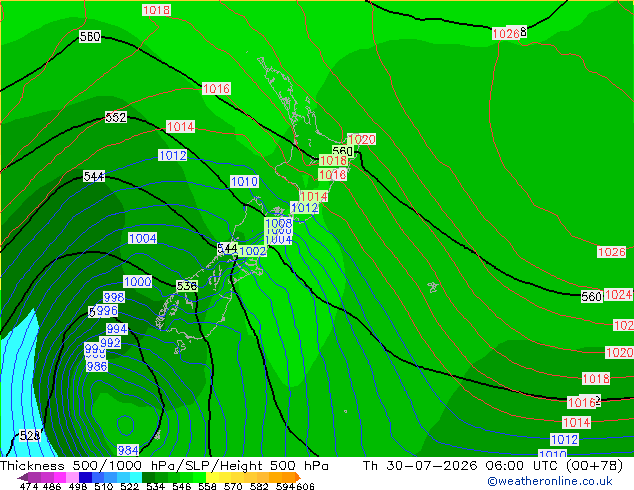The image size is (634, 490).
Task: Click the legend value 606
Action: [x=305, y=486]
